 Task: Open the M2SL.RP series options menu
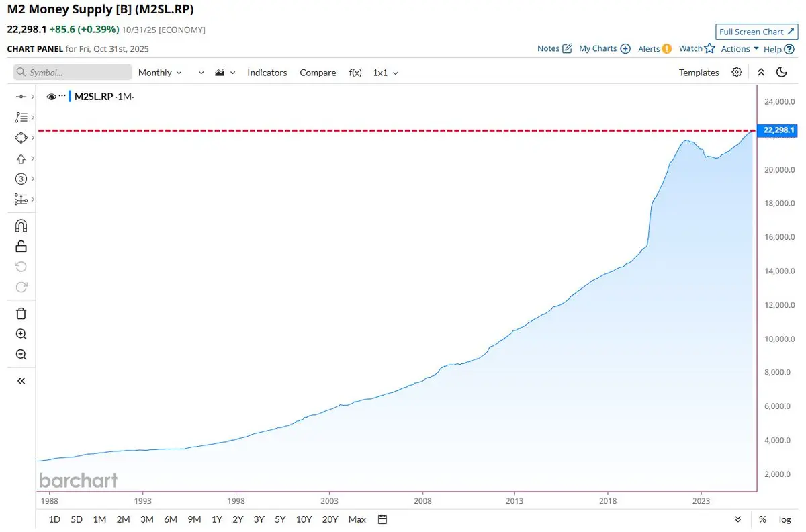pyautogui.click(x=62, y=97)
